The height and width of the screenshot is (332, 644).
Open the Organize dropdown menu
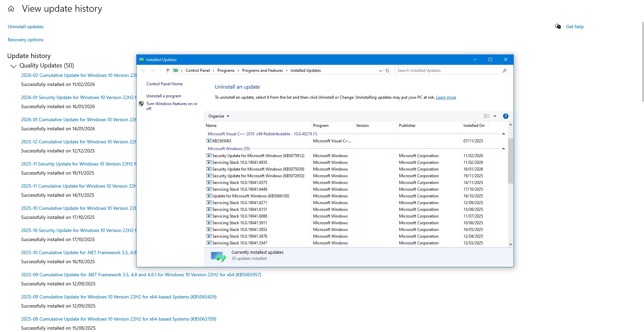pyautogui.click(x=218, y=116)
